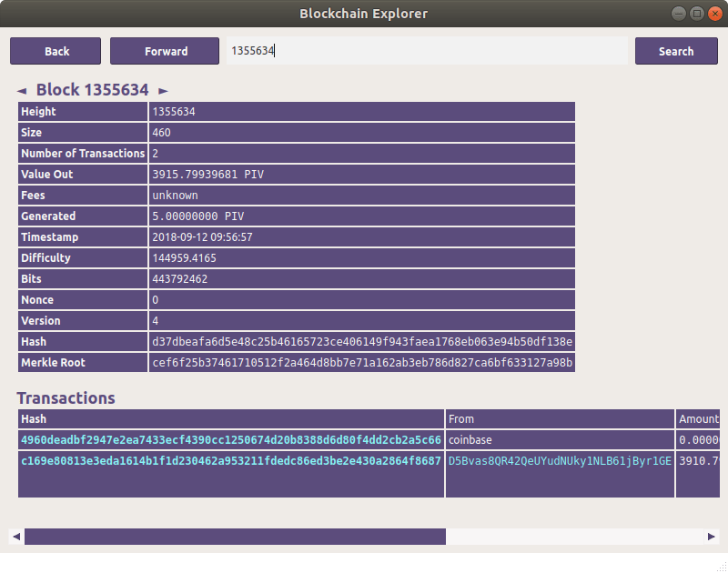
Task: Click the horizontal scrollbar thumb
Action: click(x=235, y=537)
